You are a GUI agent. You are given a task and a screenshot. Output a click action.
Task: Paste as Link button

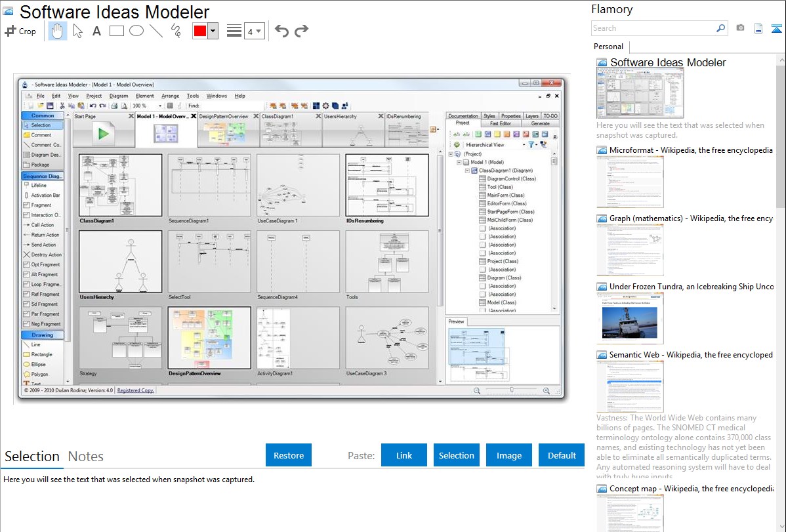point(404,455)
